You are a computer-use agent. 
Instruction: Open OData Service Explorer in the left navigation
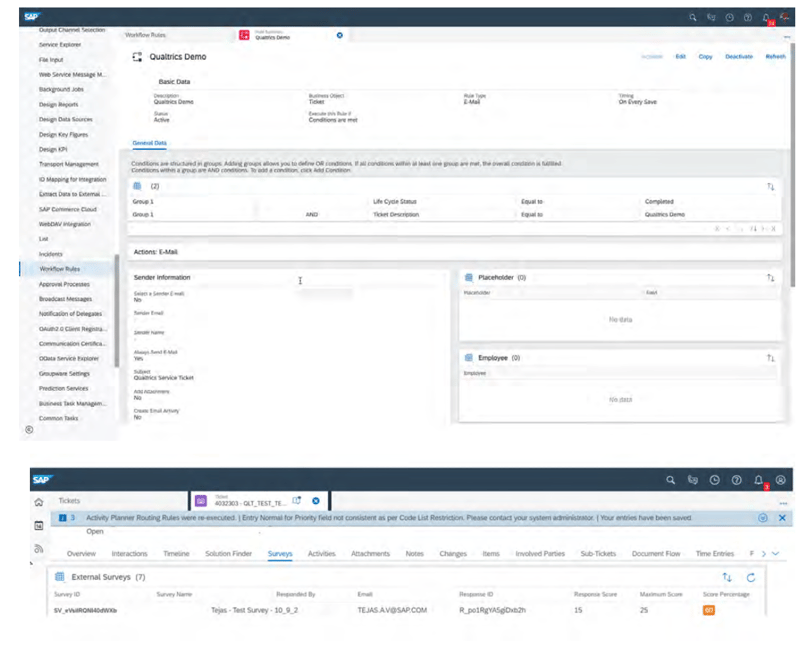point(69,359)
